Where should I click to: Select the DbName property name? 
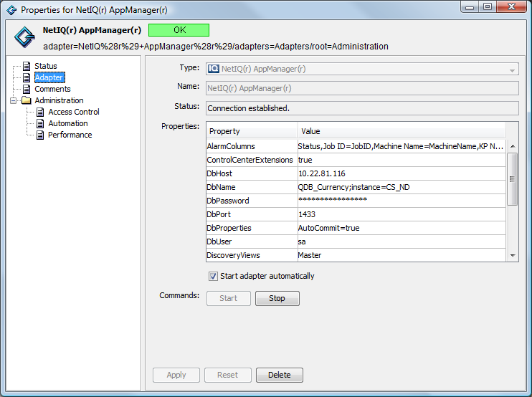222,187
